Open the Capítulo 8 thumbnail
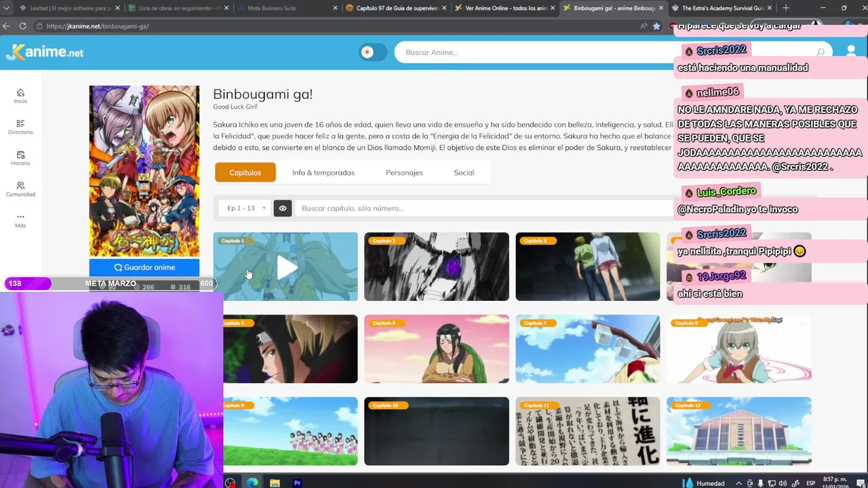 tap(738, 348)
